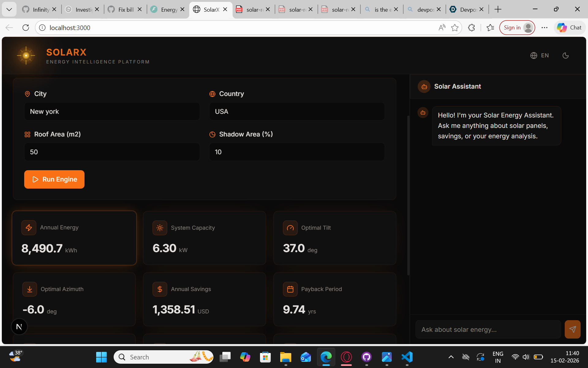The image size is (588, 368).
Task: Click the Annual Savings dollar icon
Action: [x=160, y=289]
